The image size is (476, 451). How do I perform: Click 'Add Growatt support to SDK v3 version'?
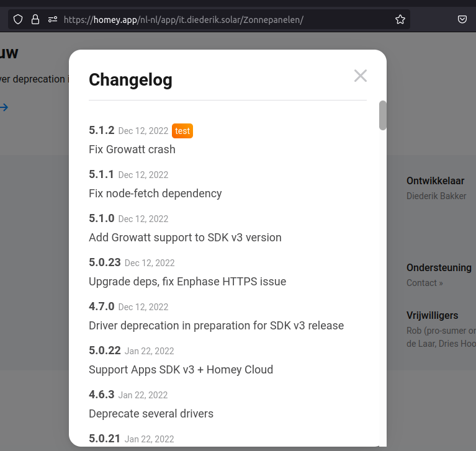tap(185, 238)
